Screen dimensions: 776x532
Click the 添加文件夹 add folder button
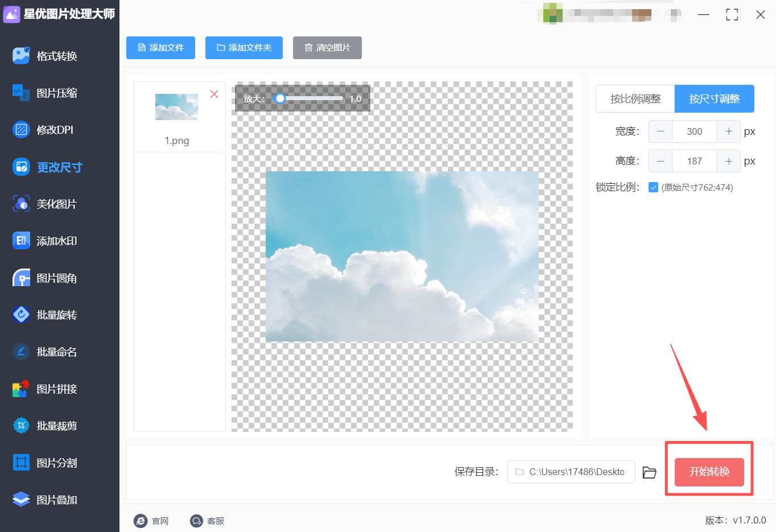244,48
